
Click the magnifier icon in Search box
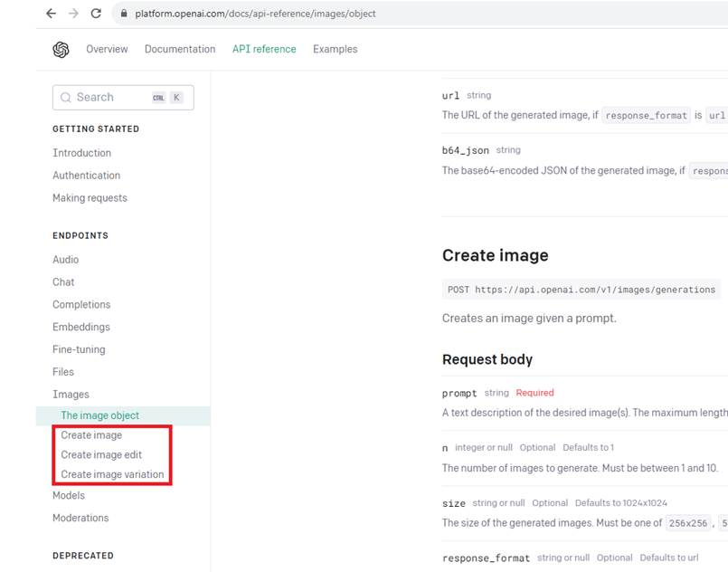66,97
